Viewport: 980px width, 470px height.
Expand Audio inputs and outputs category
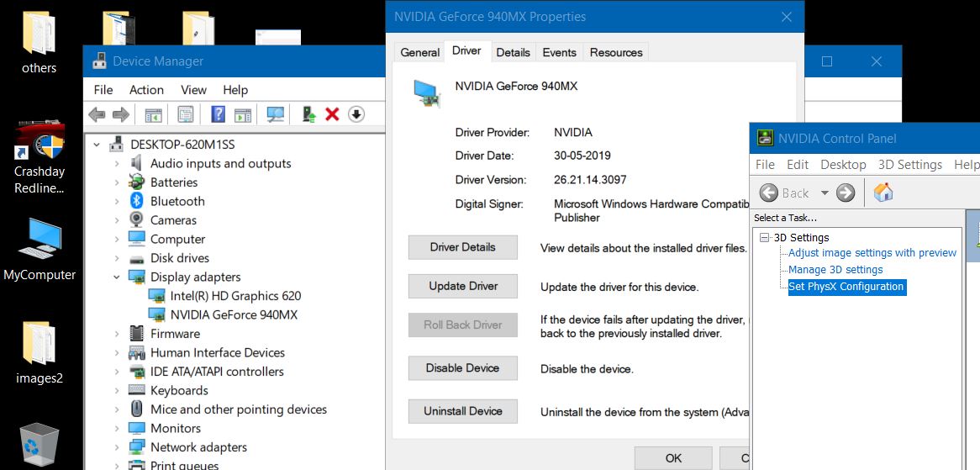[116, 164]
